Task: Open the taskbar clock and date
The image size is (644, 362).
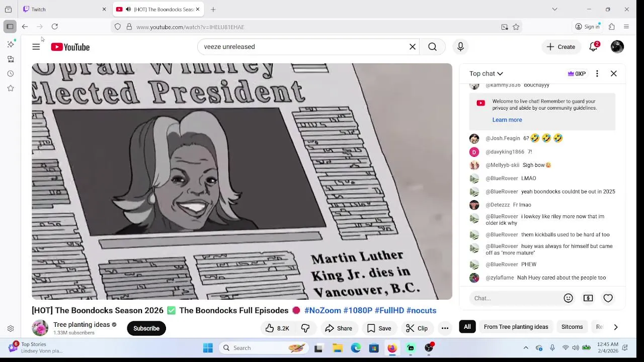Action: [x=608, y=347]
